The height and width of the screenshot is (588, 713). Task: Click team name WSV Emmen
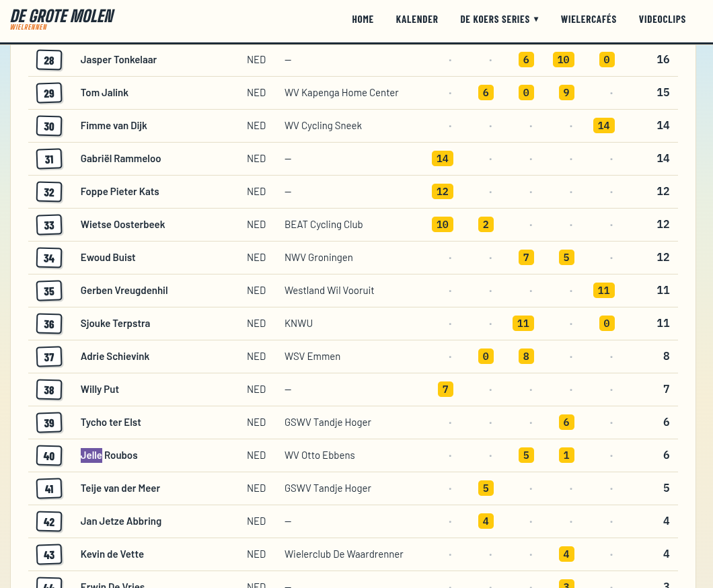(x=312, y=357)
